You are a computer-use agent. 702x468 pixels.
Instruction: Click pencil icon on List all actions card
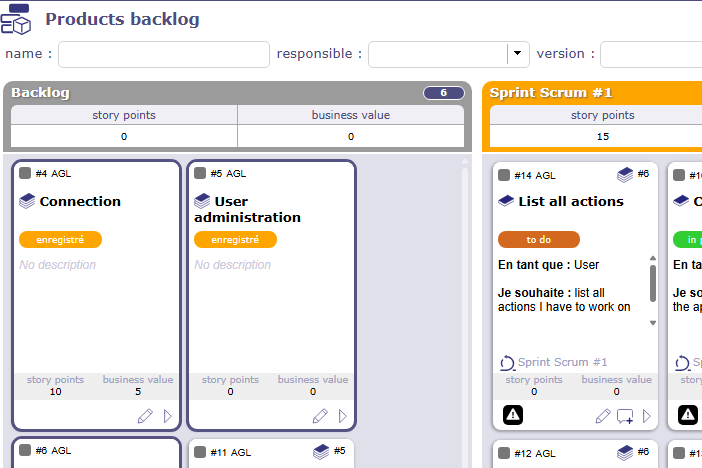[x=603, y=416]
